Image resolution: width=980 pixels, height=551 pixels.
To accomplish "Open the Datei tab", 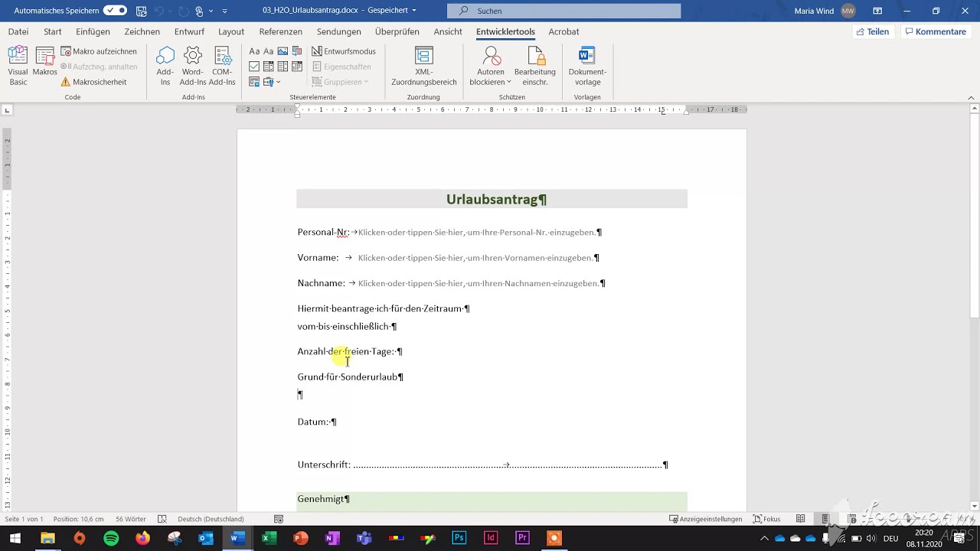I will pyautogui.click(x=18, y=31).
